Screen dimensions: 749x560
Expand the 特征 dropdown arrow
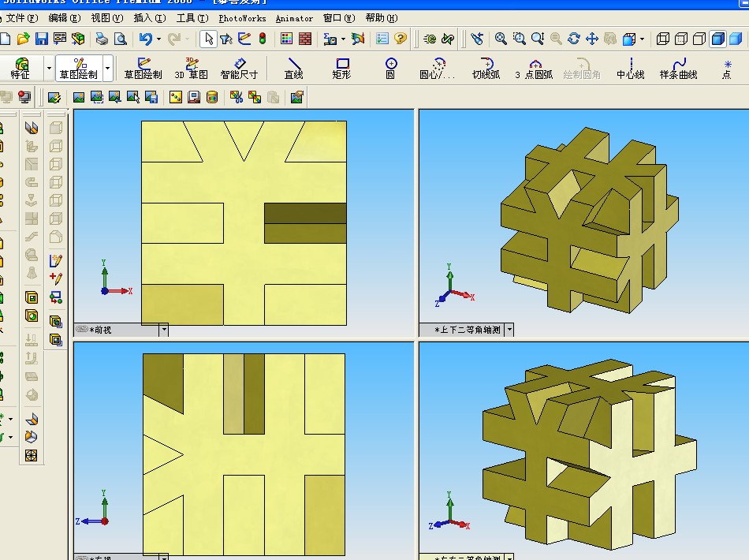[x=49, y=69]
